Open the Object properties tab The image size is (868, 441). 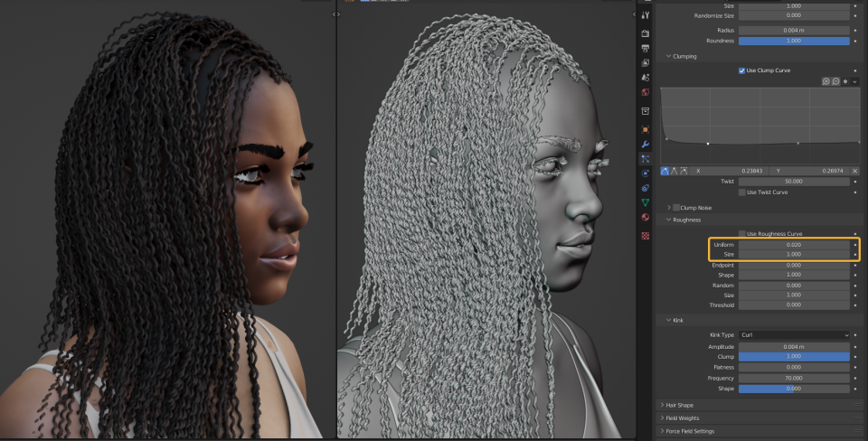coord(645,129)
